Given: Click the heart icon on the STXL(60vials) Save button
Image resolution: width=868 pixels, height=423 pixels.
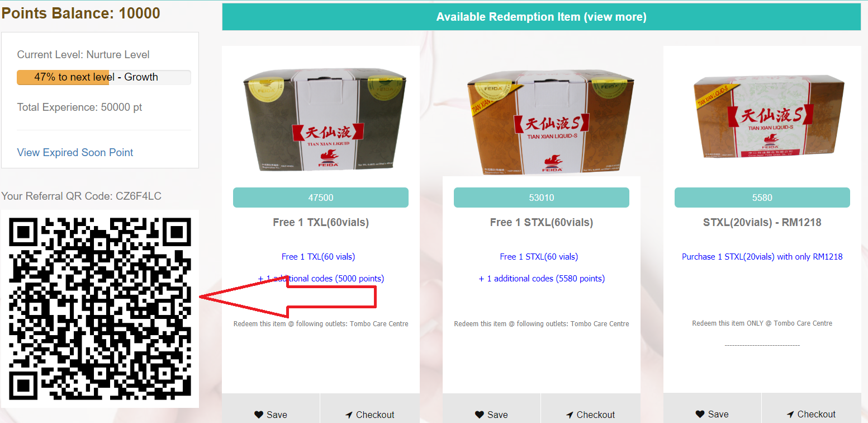Looking at the screenshot, I should [480, 415].
